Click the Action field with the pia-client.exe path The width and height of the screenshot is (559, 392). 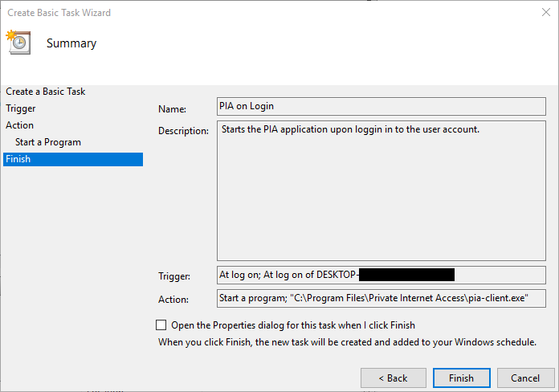click(x=381, y=299)
